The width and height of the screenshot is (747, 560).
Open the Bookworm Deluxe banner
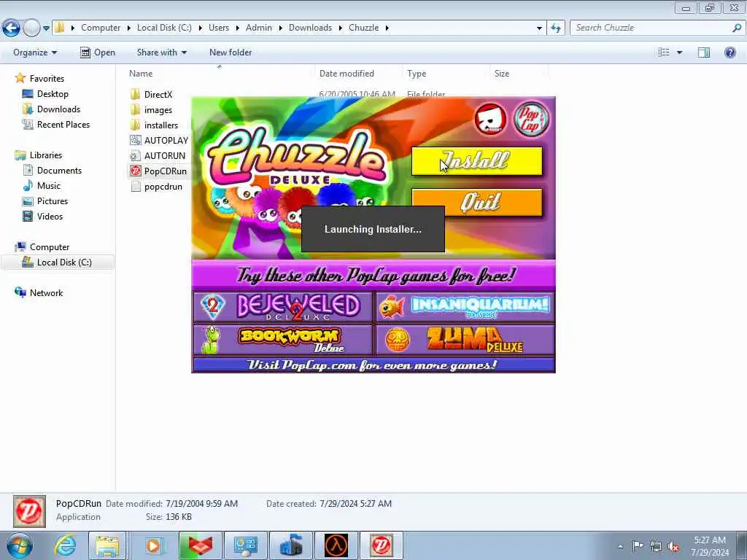[282, 340]
